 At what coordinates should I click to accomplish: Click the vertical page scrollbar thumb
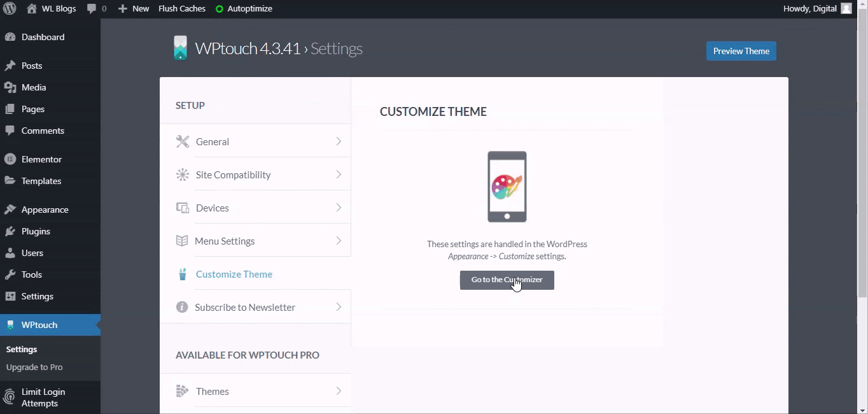coord(862,153)
